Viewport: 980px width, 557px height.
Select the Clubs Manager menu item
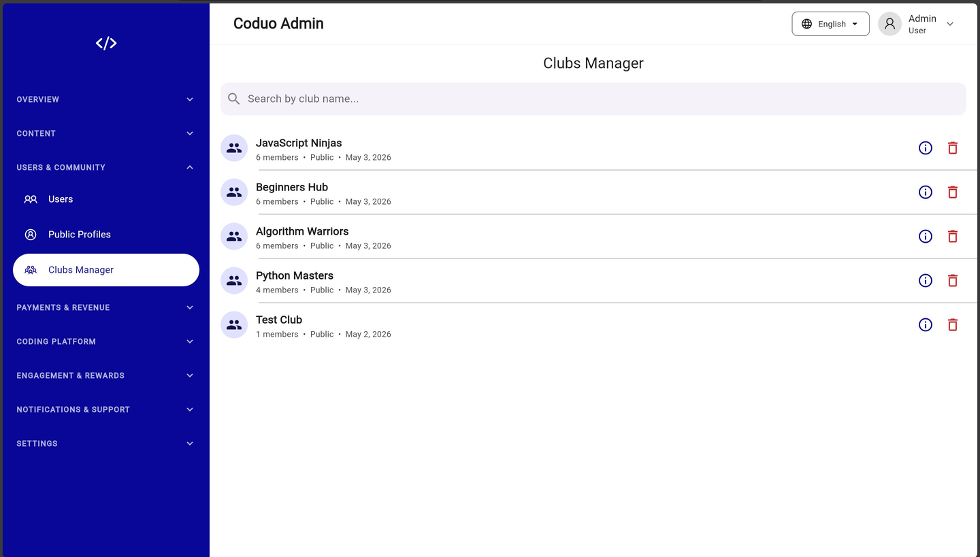[106, 270]
